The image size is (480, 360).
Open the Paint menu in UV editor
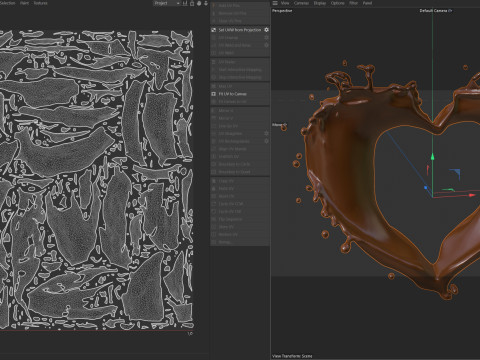click(24, 3)
